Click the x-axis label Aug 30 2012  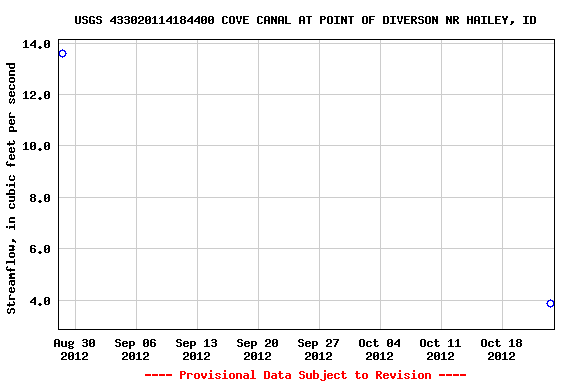(x=75, y=349)
